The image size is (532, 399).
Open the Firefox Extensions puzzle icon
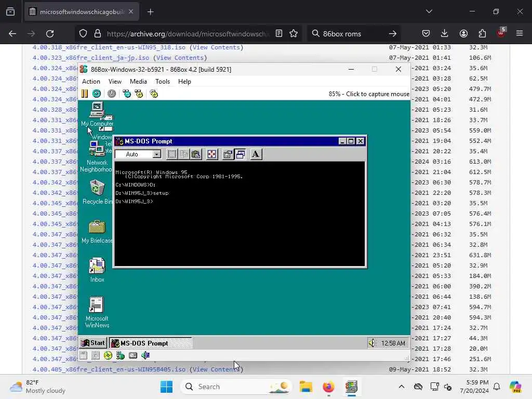(482, 34)
